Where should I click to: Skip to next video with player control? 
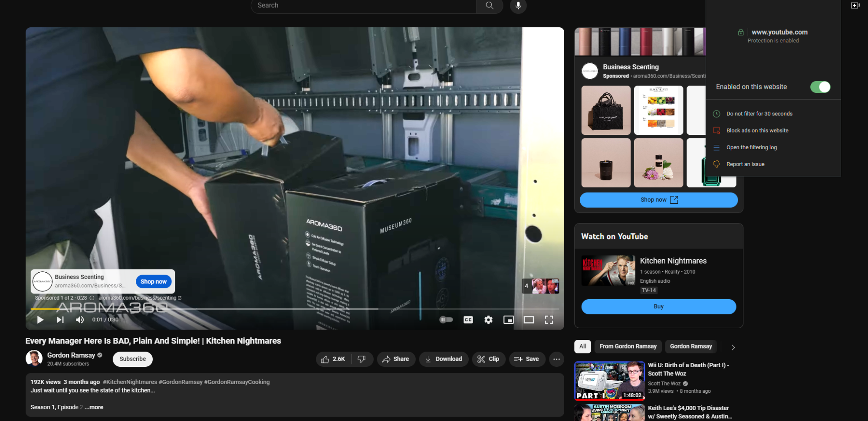click(60, 320)
